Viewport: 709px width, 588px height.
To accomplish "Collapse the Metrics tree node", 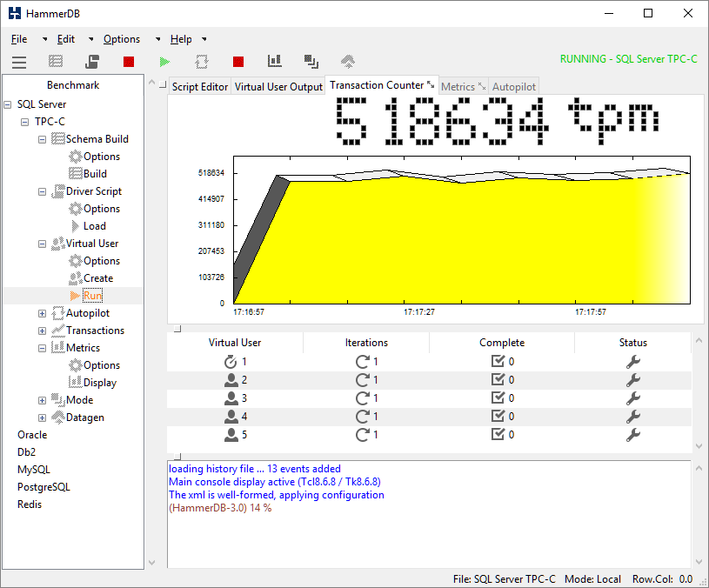I will 42,349.
